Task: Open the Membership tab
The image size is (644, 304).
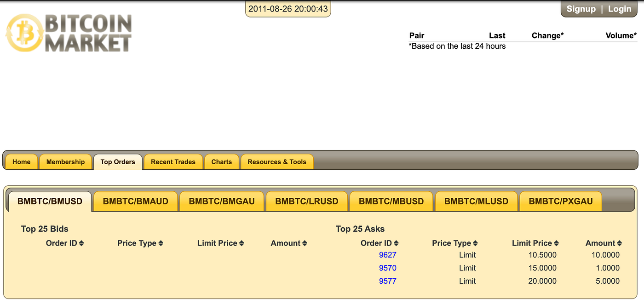Action: [x=65, y=162]
